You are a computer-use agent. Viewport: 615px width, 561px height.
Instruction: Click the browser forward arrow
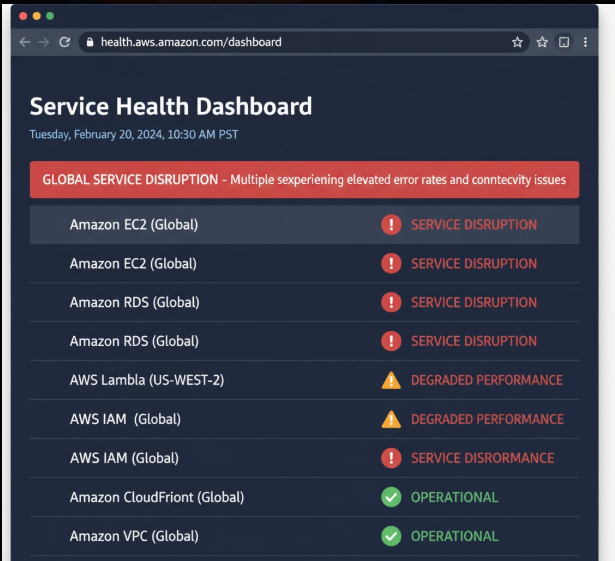pyautogui.click(x=44, y=42)
